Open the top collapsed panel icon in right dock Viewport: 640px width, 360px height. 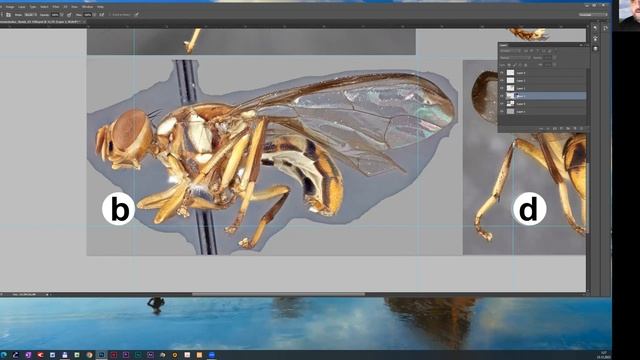(x=595, y=29)
